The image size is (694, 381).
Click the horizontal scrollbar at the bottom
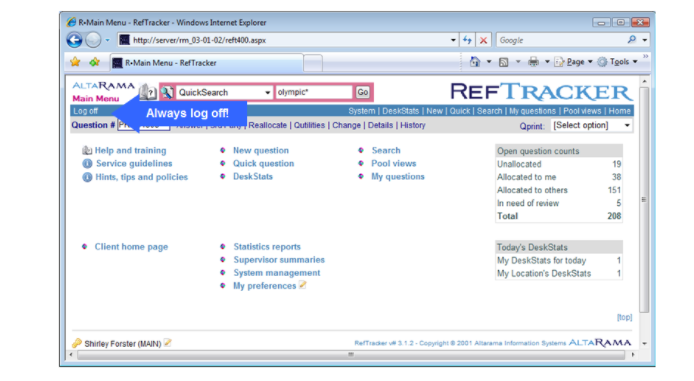pyautogui.click(x=351, y=354)
